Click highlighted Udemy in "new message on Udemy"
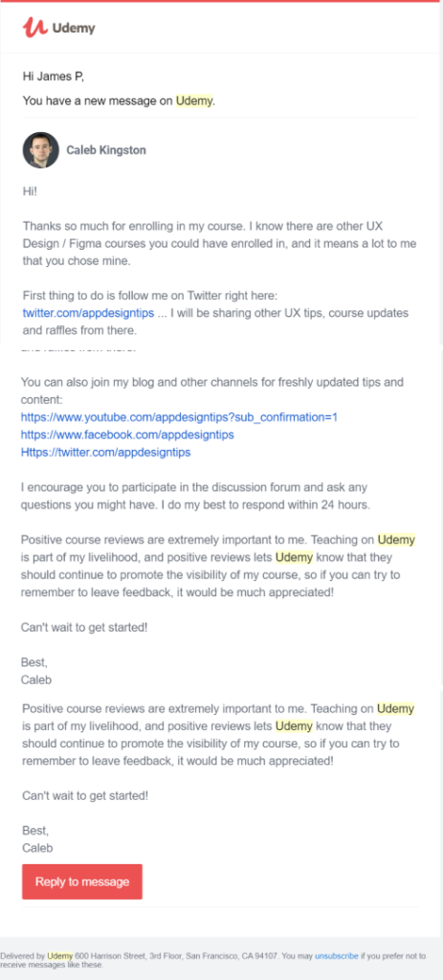443x980 pixels. (194, 100)
